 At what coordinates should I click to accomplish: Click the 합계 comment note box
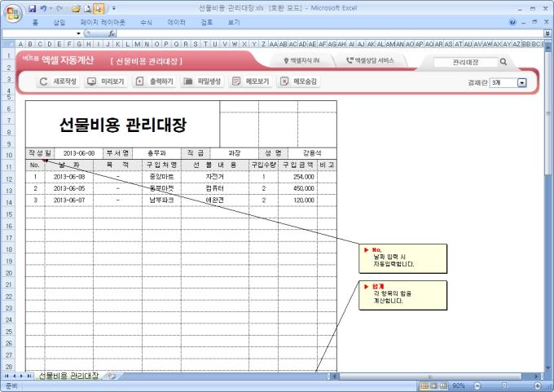pos(402,296)
